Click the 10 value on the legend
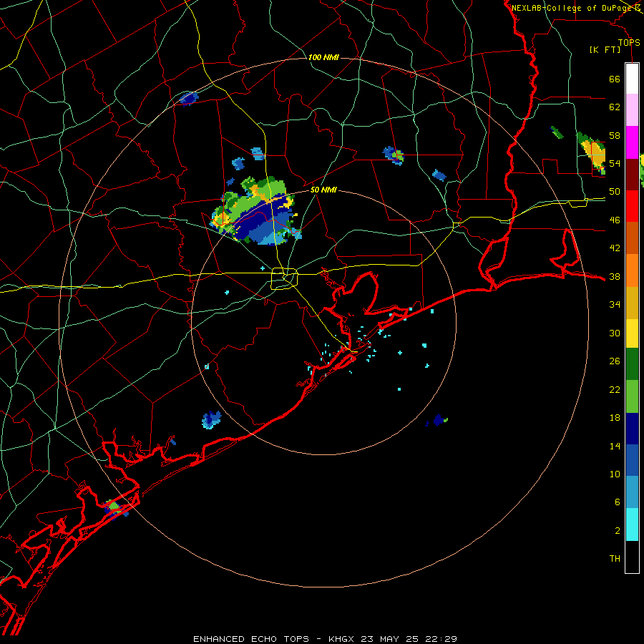644x644 pixels. [x=615, y=474]
